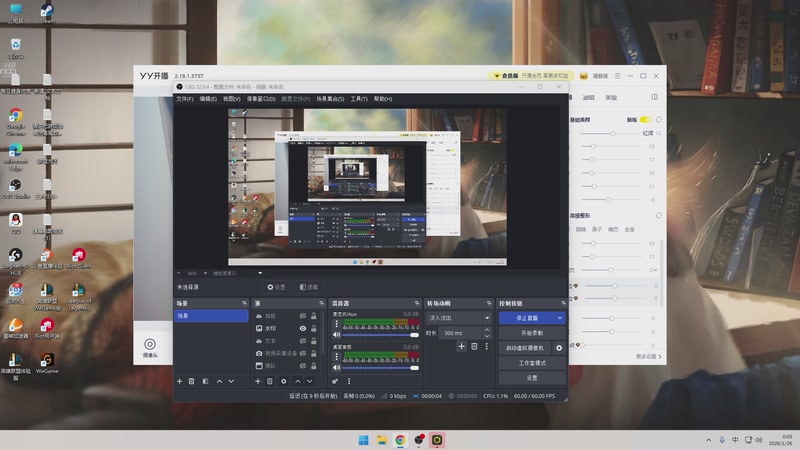Open virtual camera settings gear
The height and width of the screenshot is (450, 800).
click(559, 348)
